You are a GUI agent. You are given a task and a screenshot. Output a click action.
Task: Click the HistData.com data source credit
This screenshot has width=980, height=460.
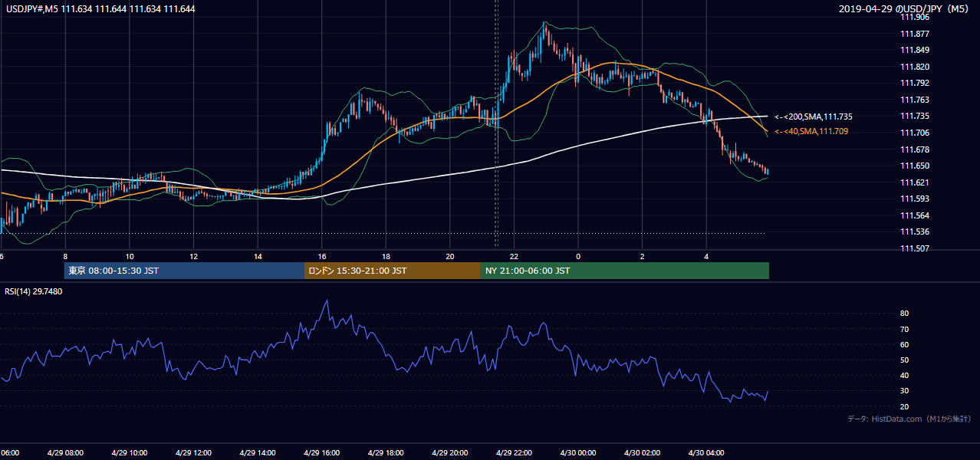(x=909, y=419)
